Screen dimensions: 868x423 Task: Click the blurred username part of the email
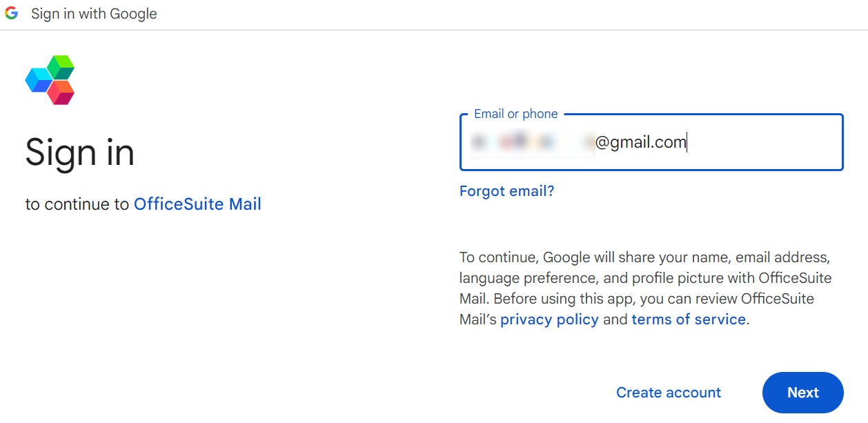tap(532, 142)
